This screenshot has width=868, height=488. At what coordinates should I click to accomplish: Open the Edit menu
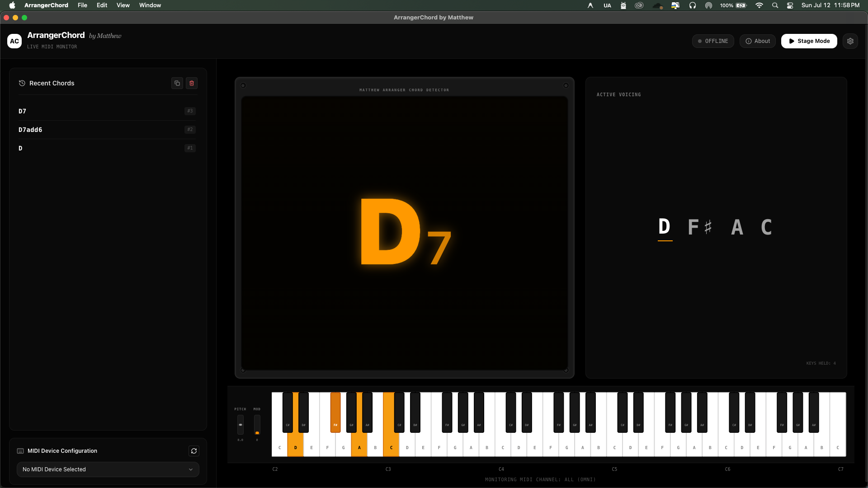(x=102, y=5)
